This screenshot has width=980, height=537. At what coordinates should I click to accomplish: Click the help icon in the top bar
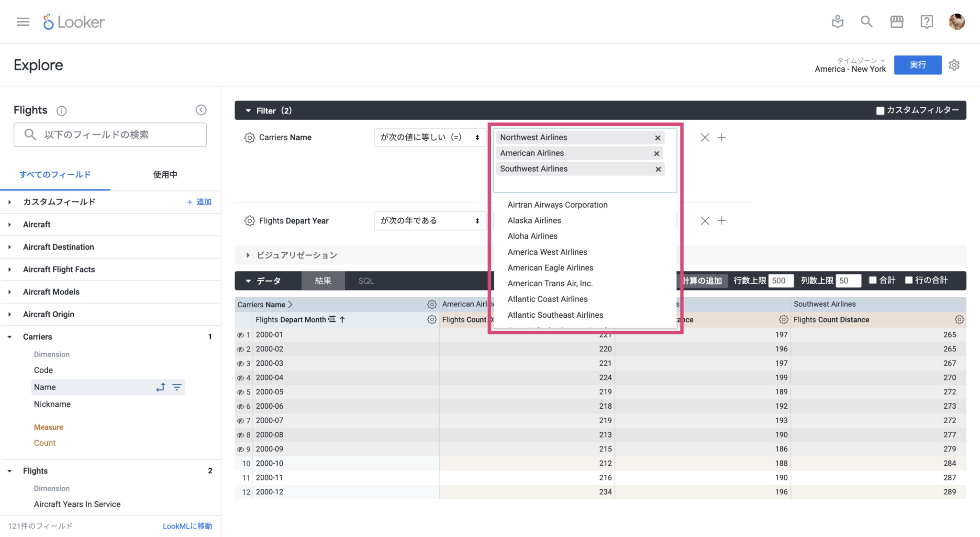tap(927, 22)
